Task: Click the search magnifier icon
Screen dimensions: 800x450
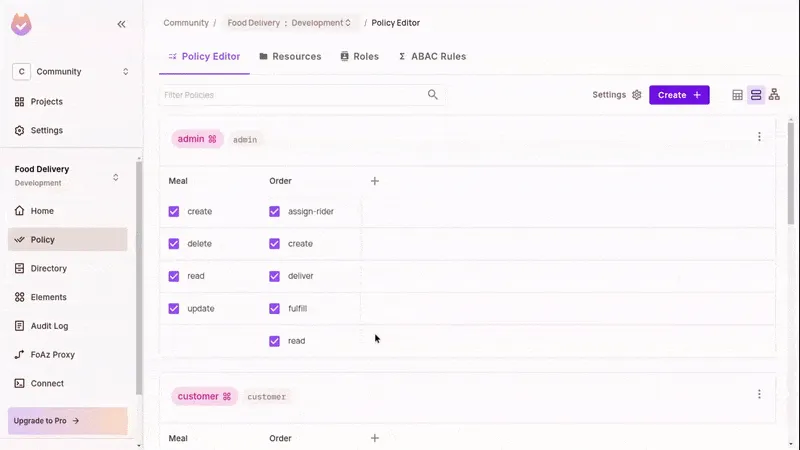Action: (x=433, y=94)
